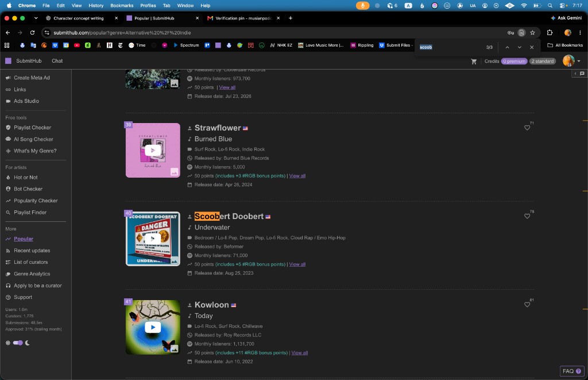This screenshot has width=588, height=380.
Task: Open Bot Checker
Action: click(x=28, y=189)
